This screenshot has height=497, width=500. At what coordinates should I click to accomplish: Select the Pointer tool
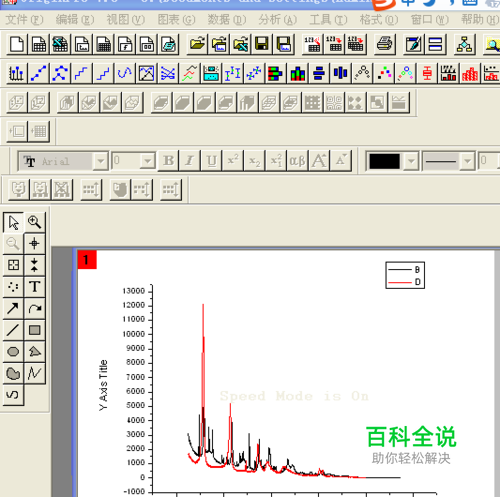[13, 222]
